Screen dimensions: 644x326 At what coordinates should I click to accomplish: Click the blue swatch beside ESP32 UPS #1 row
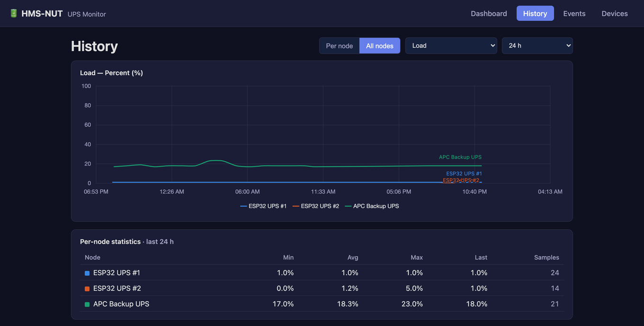(x=87, y=273)
